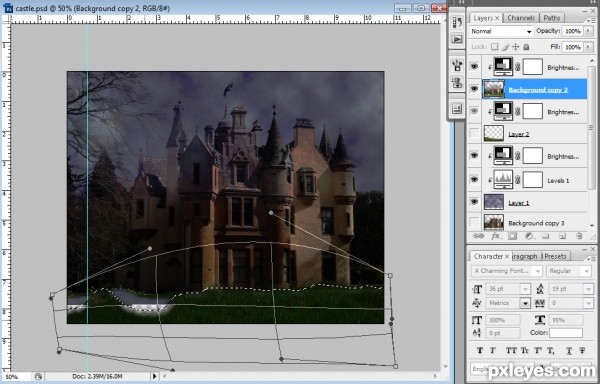Select the Layers tab

click(x=486, y=18)
